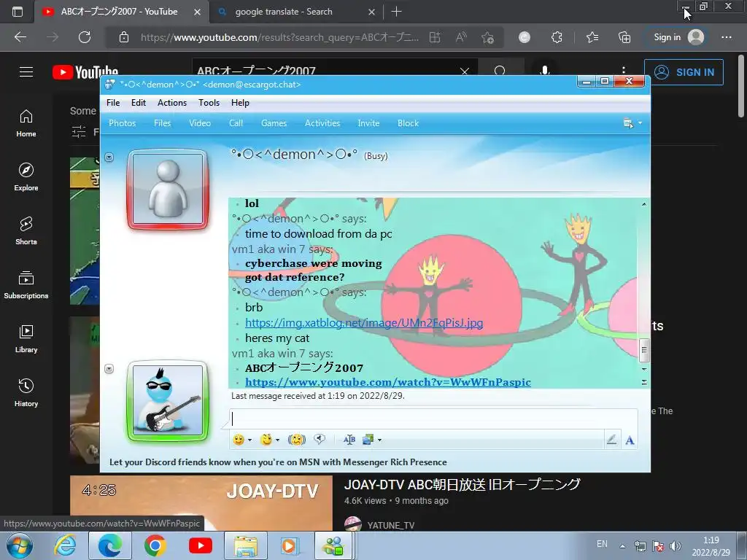Click Photos in the Messenger toolbar

(x=123, y=123)
